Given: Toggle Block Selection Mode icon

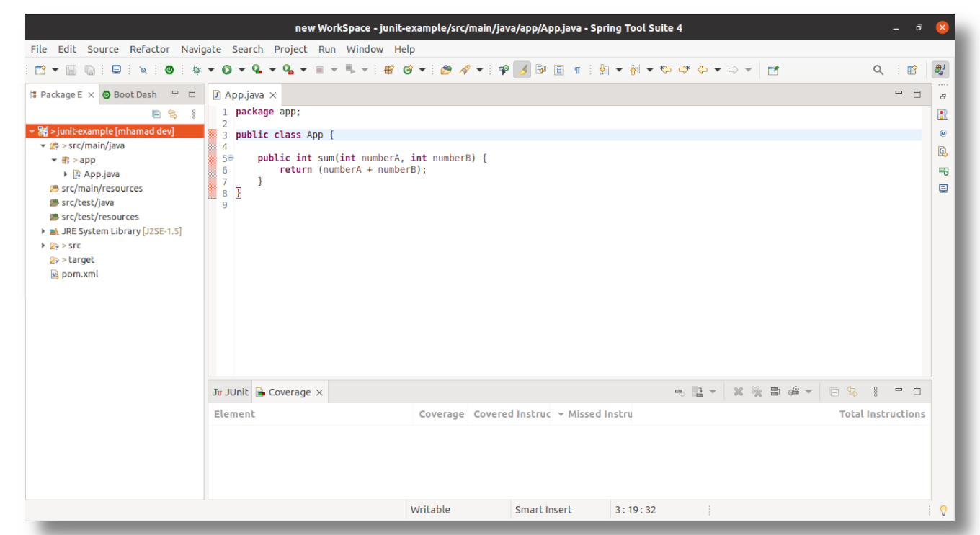Looking at the screenshot, I should coord(559,70).
